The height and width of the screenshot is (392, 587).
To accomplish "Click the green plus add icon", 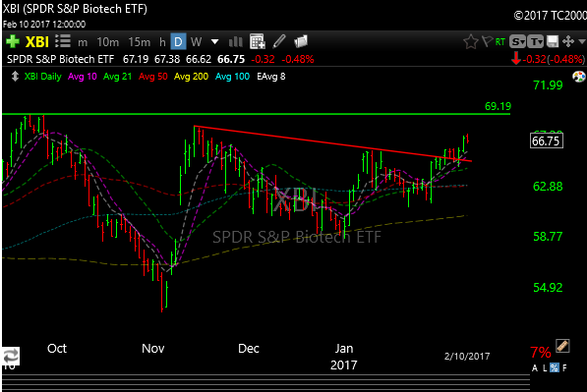I will point(13,41).
